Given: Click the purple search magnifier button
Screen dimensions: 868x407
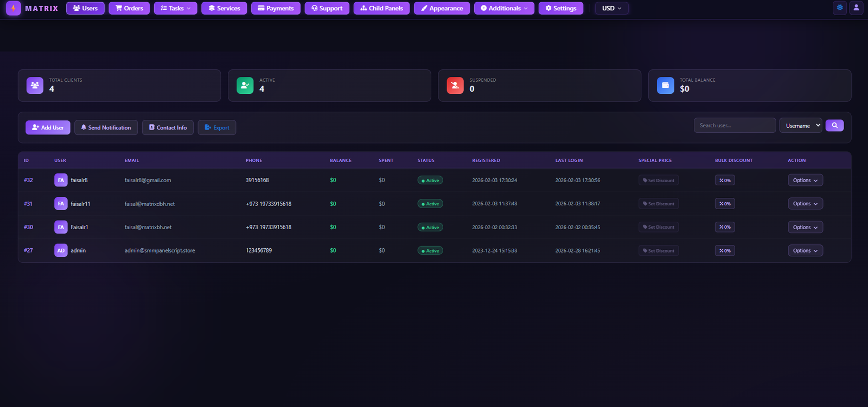Looking at the screenshot, I should coord(834,125).
